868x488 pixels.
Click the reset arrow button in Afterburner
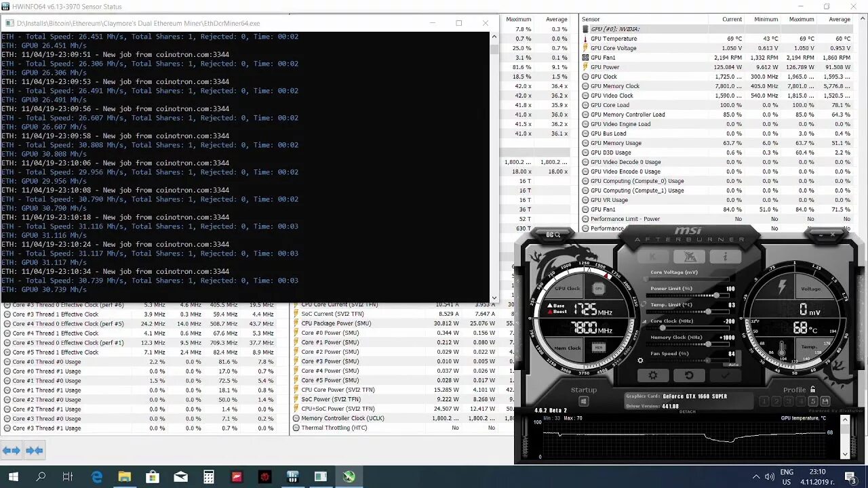689,375
